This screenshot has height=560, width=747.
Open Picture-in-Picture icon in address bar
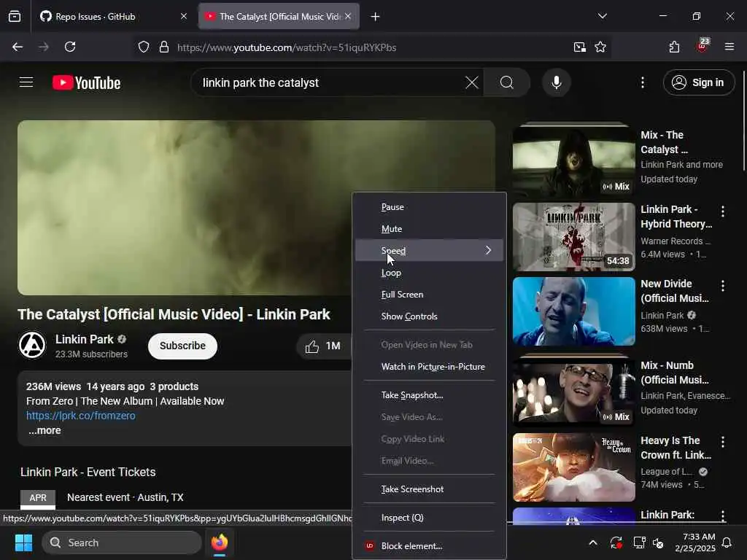579,47
